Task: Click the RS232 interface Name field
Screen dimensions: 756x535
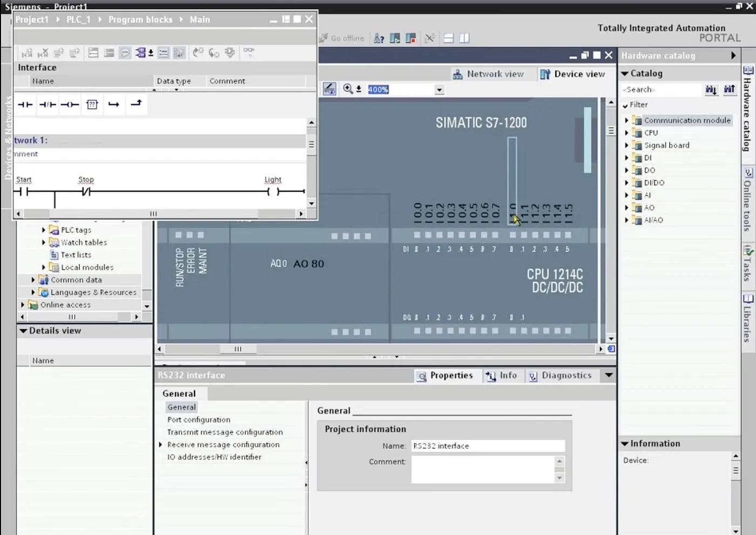Action: tap(487, 445)
